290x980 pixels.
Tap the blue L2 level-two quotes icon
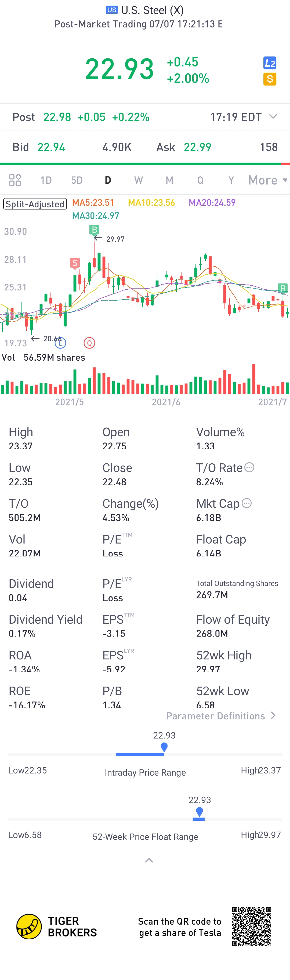pos(270,63)
